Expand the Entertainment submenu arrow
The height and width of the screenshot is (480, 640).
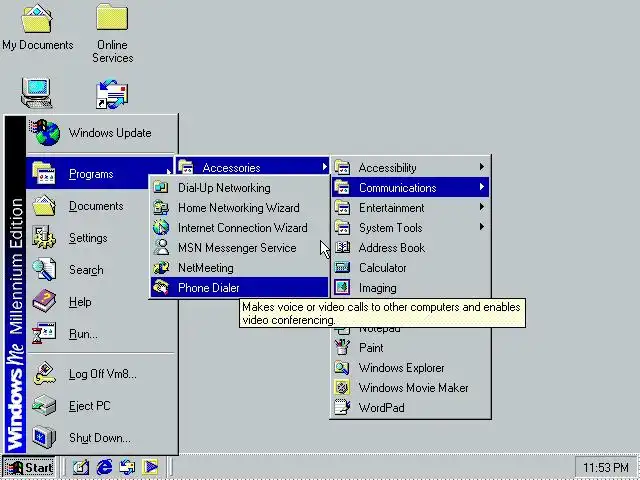point(482,207)
